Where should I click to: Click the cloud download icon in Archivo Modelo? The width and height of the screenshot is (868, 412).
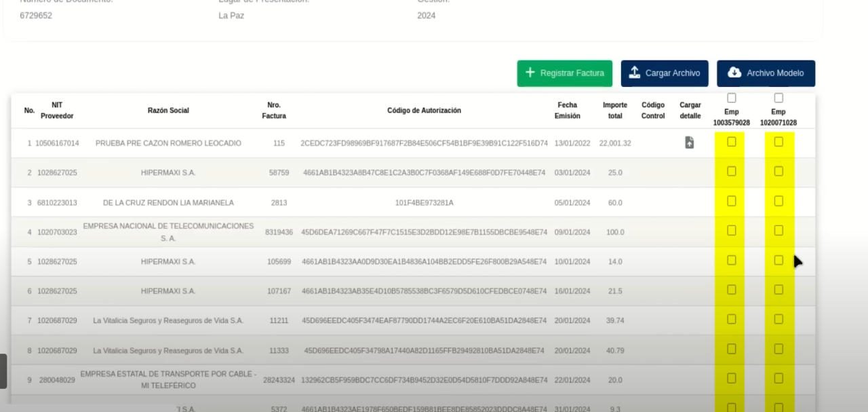click(734, 73)
